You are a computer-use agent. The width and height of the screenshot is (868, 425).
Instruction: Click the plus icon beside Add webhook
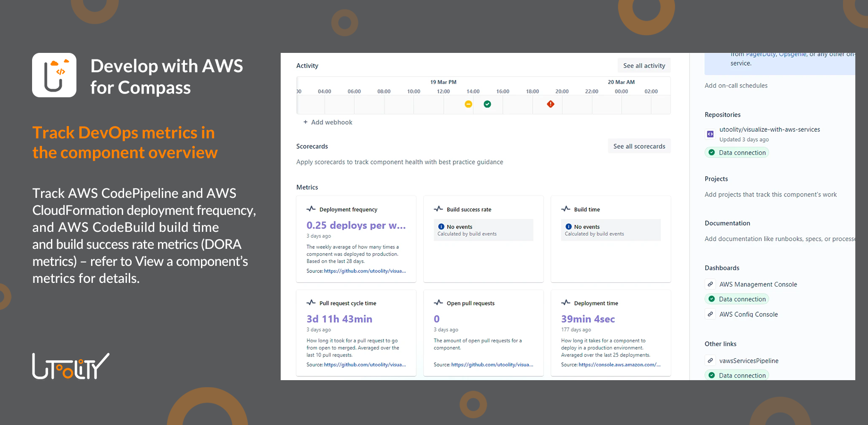click(305, 122)
